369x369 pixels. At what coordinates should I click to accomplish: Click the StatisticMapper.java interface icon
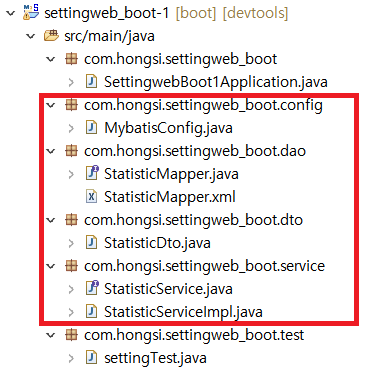(92, 173)
